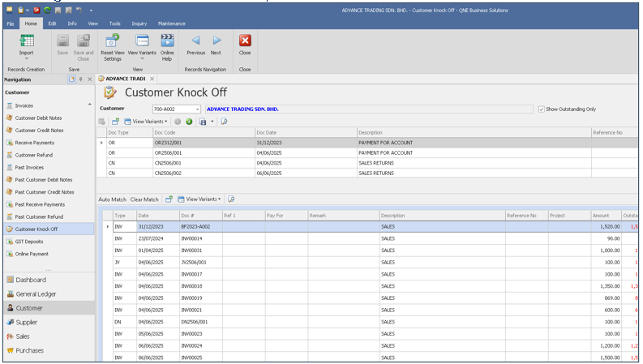Expand View Variants dropdown in ribbon
The height and width of the screenshot is (364, 643).
142,58
